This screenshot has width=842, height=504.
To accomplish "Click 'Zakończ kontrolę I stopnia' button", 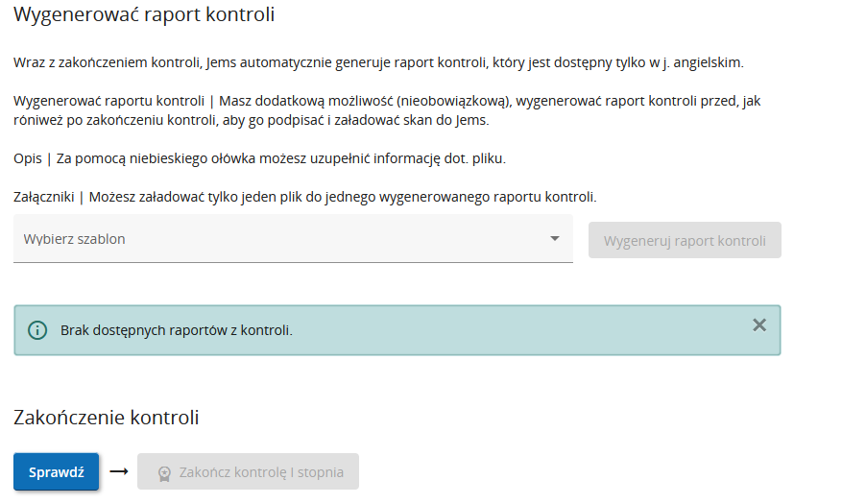I will click(248, 472).
